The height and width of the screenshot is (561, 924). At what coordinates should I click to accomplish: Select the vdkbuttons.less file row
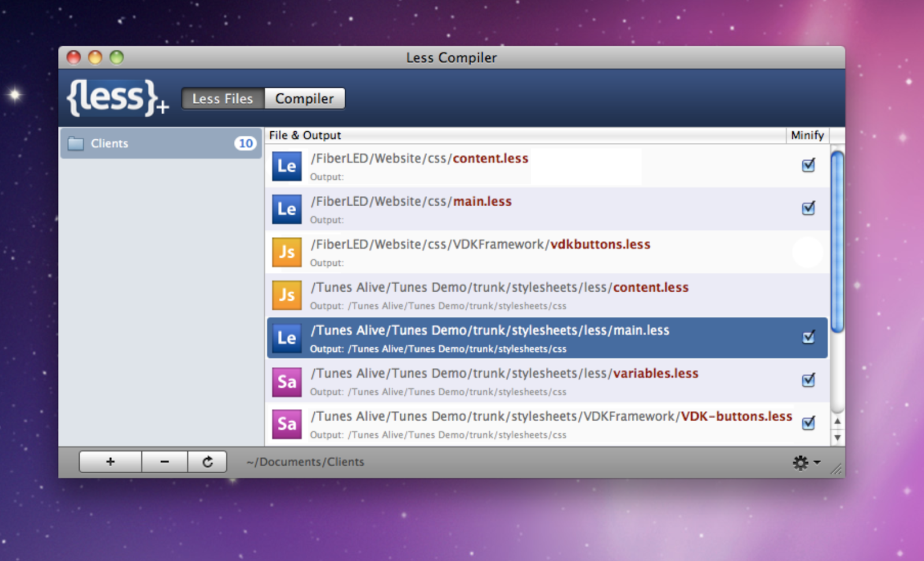coord(547,252)
